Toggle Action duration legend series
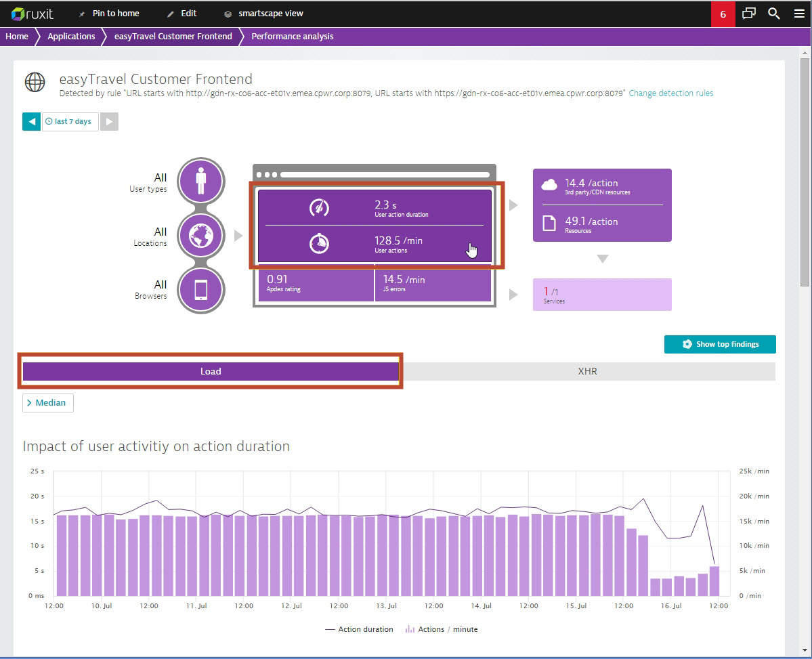 point(359,629)
